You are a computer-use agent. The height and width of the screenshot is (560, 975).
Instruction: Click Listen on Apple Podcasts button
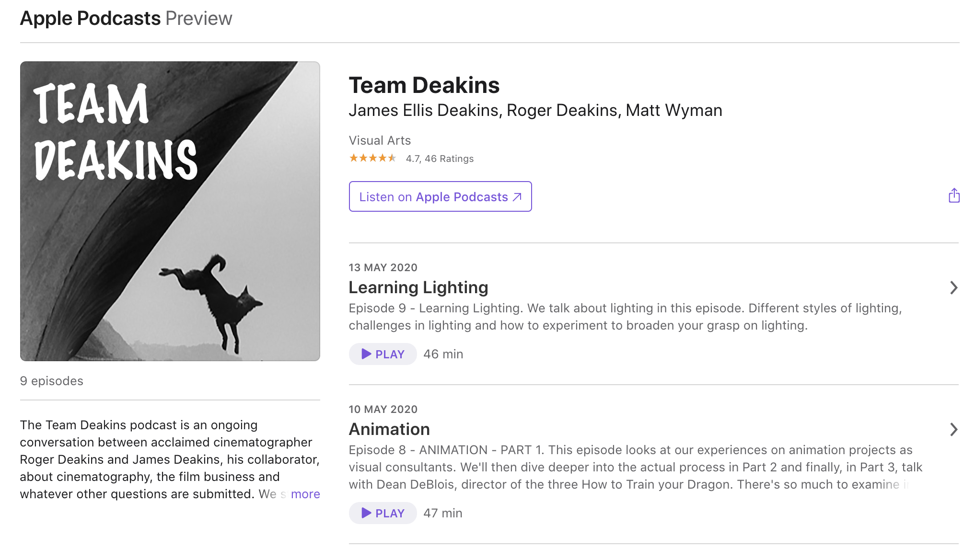[440, 196]
